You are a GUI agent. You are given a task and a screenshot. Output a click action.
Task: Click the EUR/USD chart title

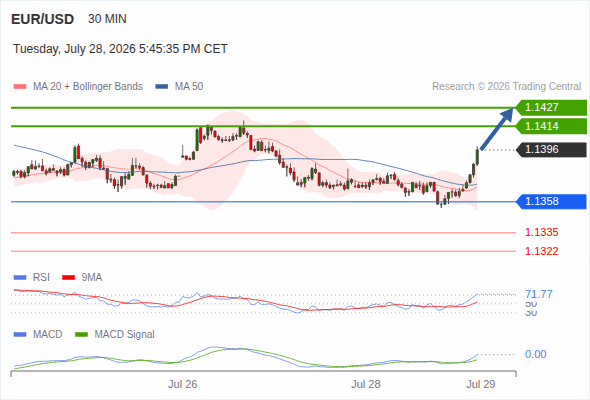tap(43, 19)
